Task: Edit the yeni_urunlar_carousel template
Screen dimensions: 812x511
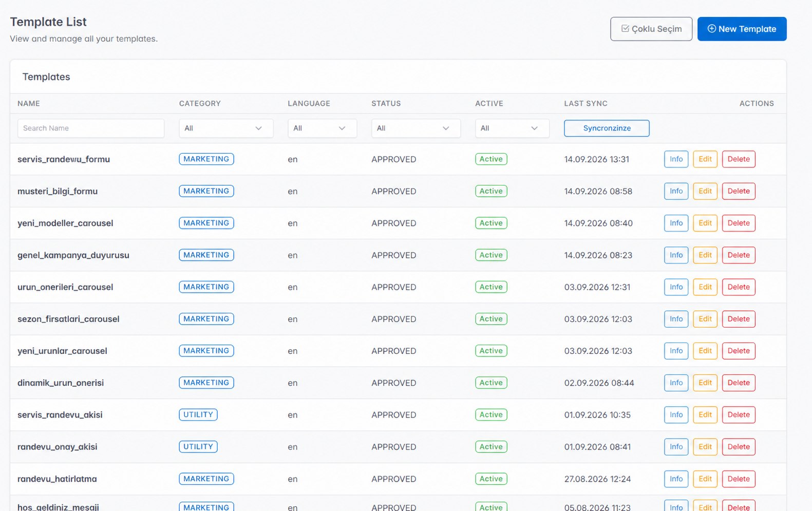Action: click(x=705, y=351)
